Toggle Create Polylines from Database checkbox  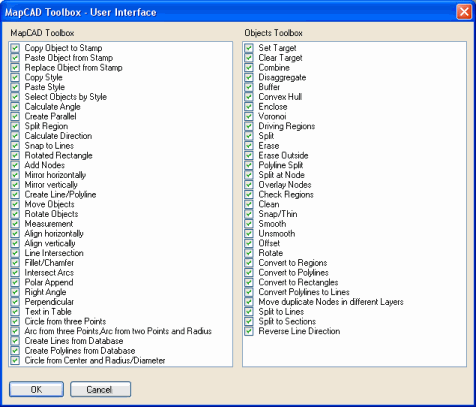[15, 351]
